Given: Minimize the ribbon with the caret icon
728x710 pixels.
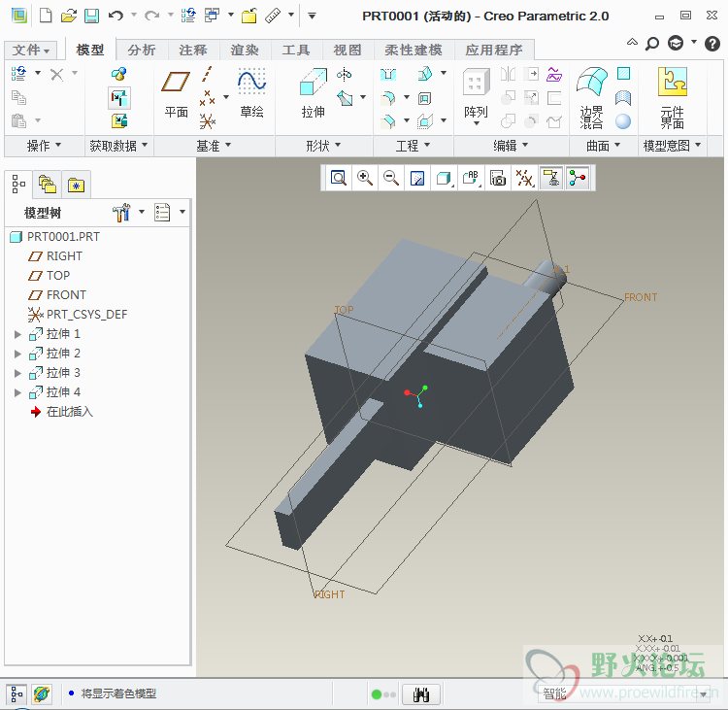Looking at the screenshot, I should 632,42.
